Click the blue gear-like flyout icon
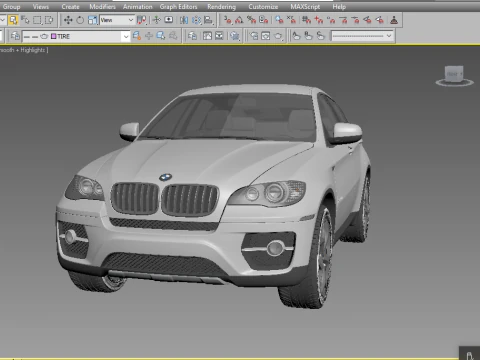The image size is (480, 360). pos(235,36)
